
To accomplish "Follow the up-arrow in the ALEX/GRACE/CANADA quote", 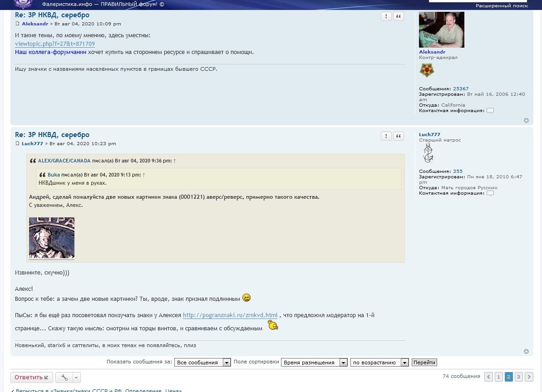I will (x=175, y=161).
